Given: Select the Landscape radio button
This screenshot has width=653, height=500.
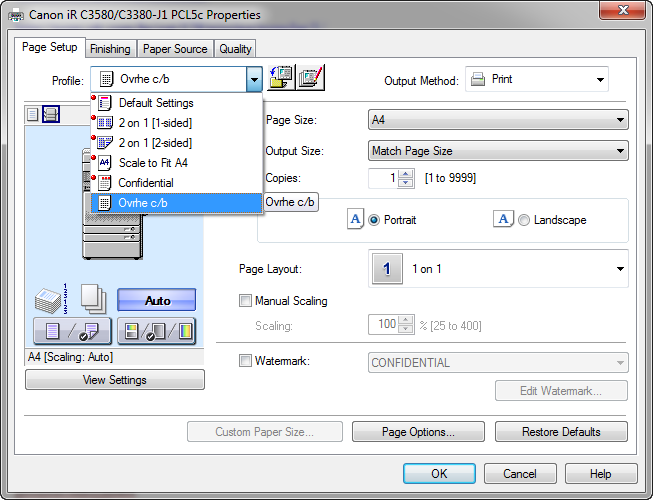Looking at the screenshot, I should (524, 220).
